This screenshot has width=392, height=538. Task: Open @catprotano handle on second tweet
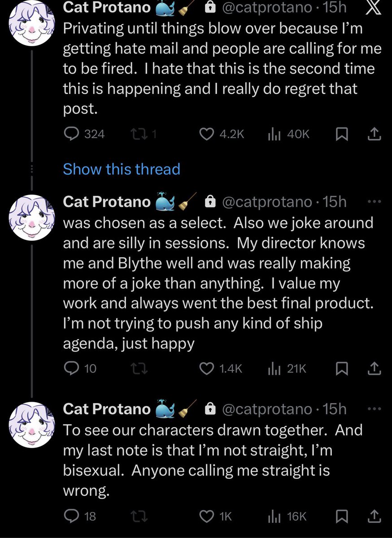[x=267, y=202]
